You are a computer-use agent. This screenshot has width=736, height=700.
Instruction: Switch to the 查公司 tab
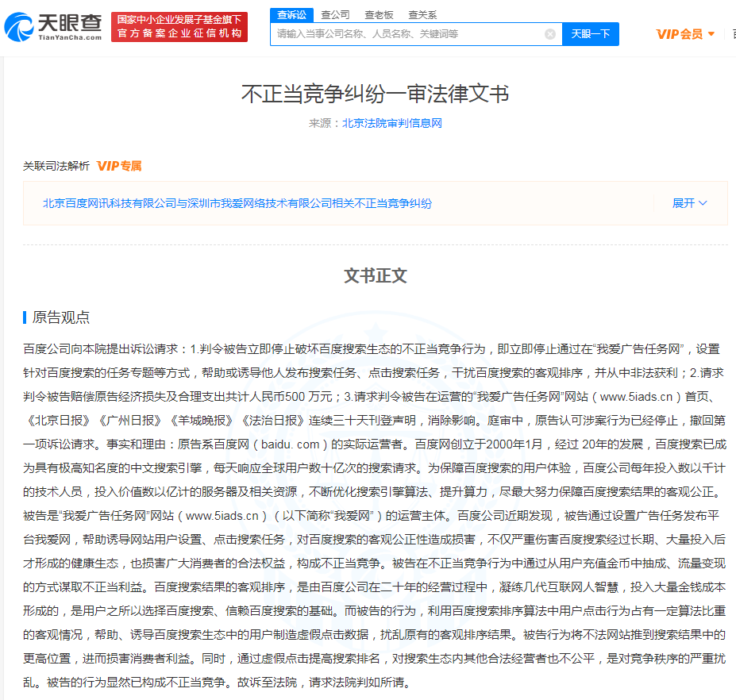coord(335,15)
